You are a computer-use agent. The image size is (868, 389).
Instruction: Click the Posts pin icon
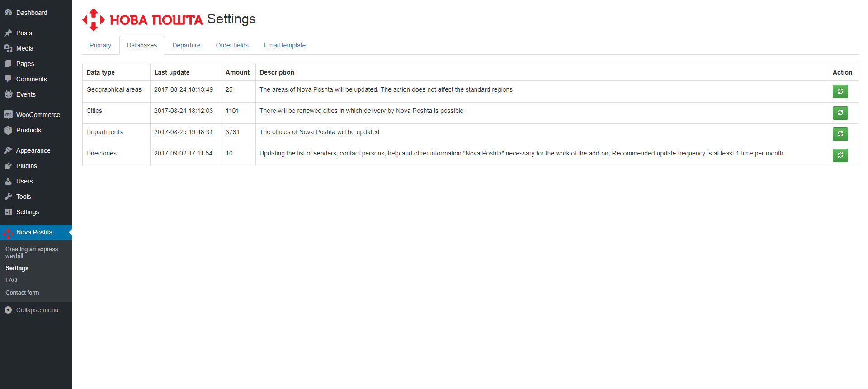(x=8, y=33)
